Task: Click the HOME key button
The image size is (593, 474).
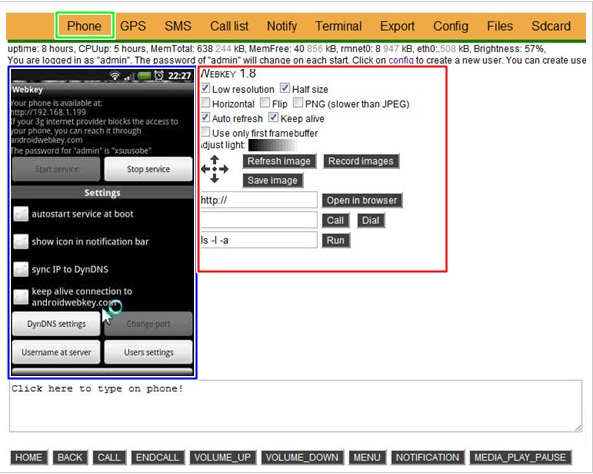Action: (29, 457)
